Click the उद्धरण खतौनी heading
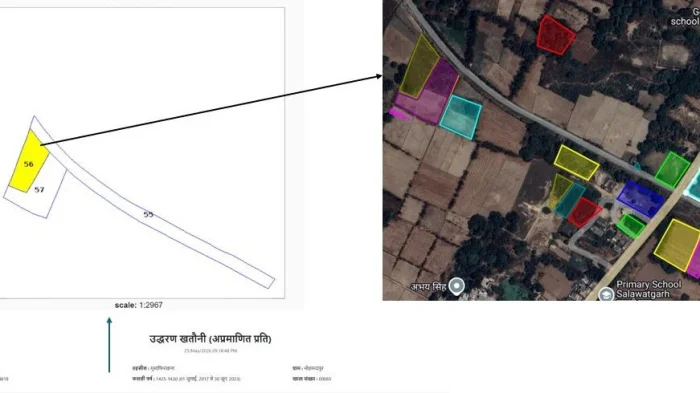Image resolution: width=700 pixels, height=393 pixels. (210, 339)
